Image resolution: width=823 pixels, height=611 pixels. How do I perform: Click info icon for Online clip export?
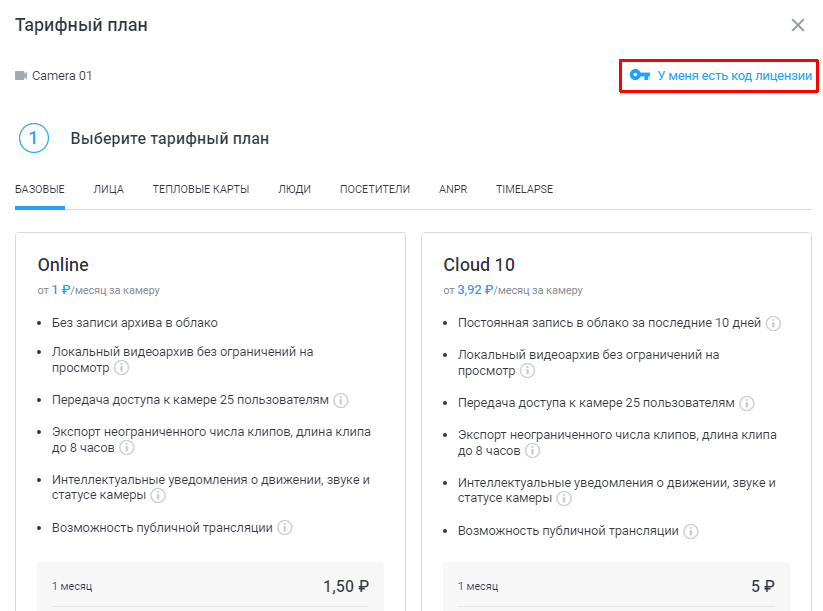pos(127,449)
